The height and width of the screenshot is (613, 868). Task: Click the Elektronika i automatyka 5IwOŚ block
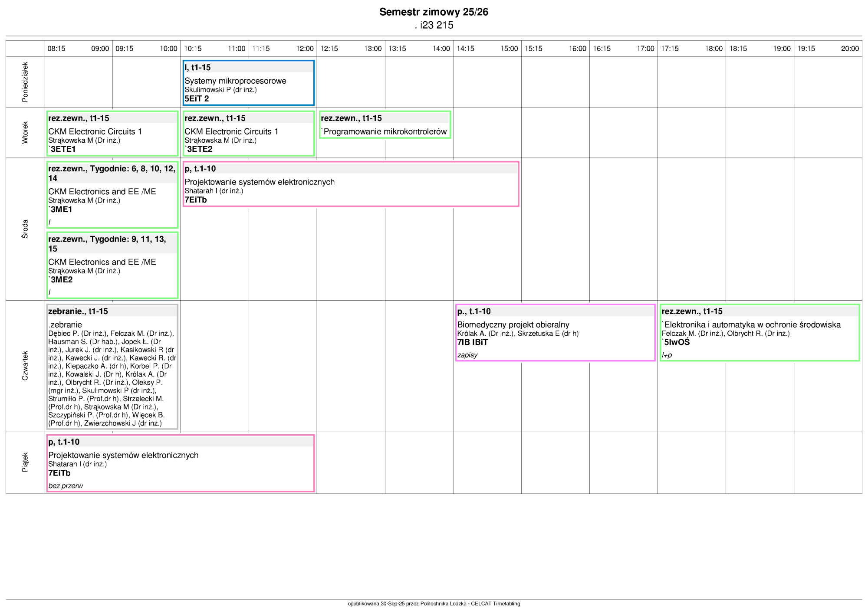click(759, 333)
